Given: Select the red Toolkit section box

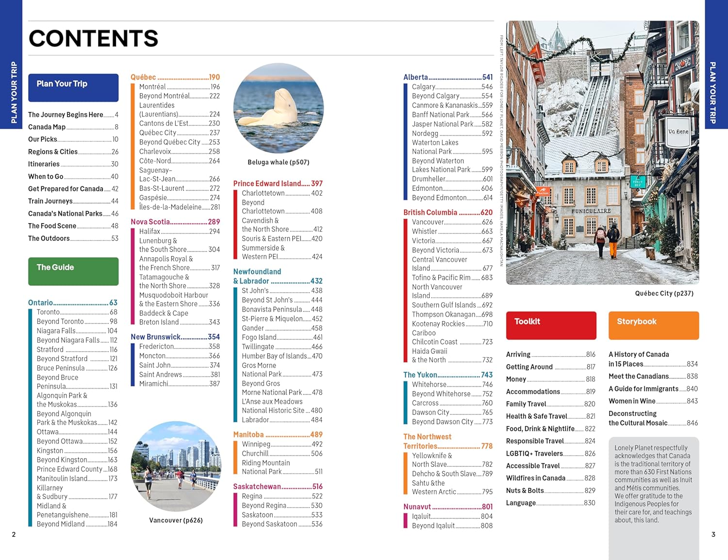Looking at the screenshot, I should tap(551, 326).
